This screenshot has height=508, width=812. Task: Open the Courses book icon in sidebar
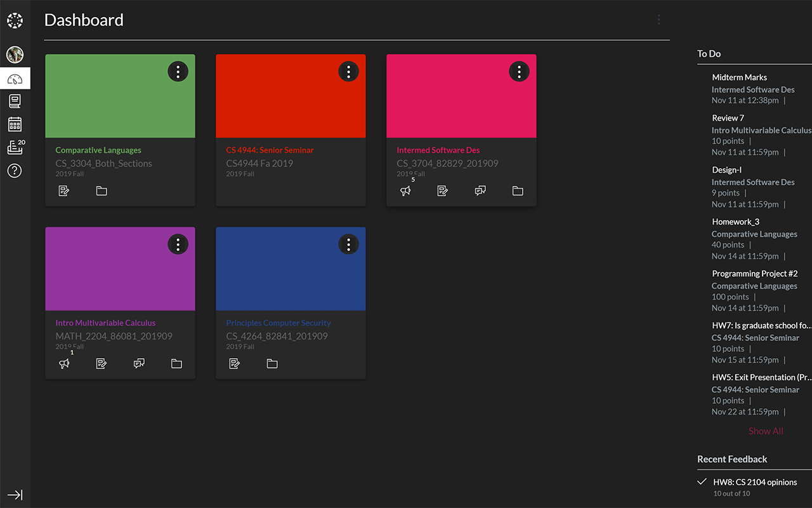(15, 100)
